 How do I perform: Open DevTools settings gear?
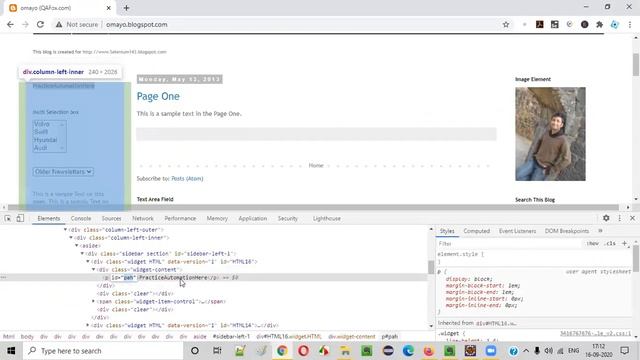pos(606,218)
